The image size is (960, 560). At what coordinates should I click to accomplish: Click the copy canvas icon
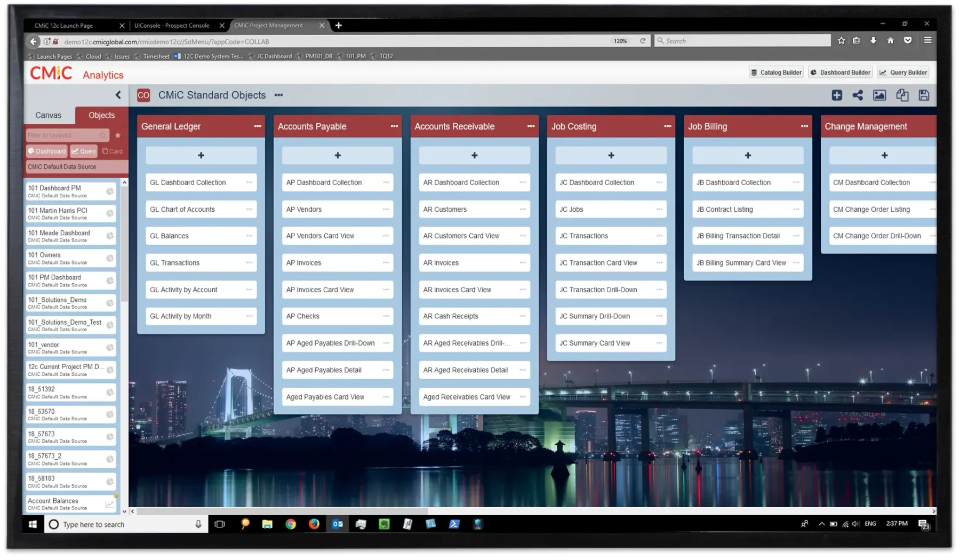tap(902, 95)
